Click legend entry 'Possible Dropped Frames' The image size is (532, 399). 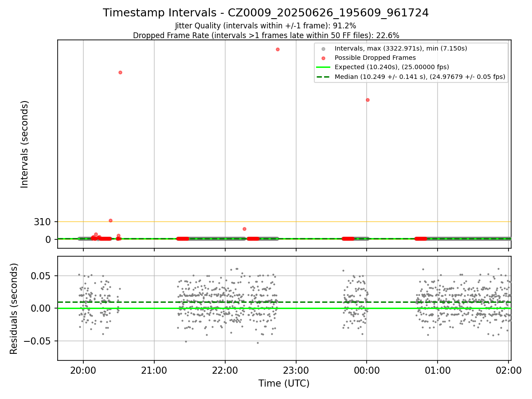(x=375, y=58)
